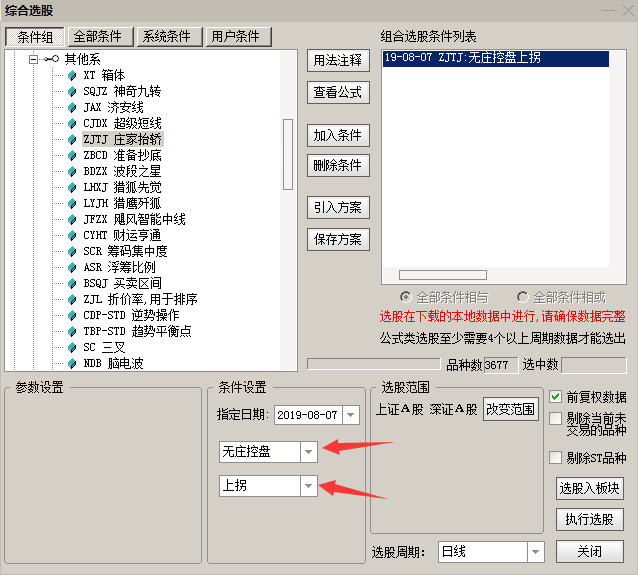Image resolution: width=638 pixels, height=575 pixels.
Task: Click the condition list horizontal scrollbar thumb
Action: click(443, 275)
